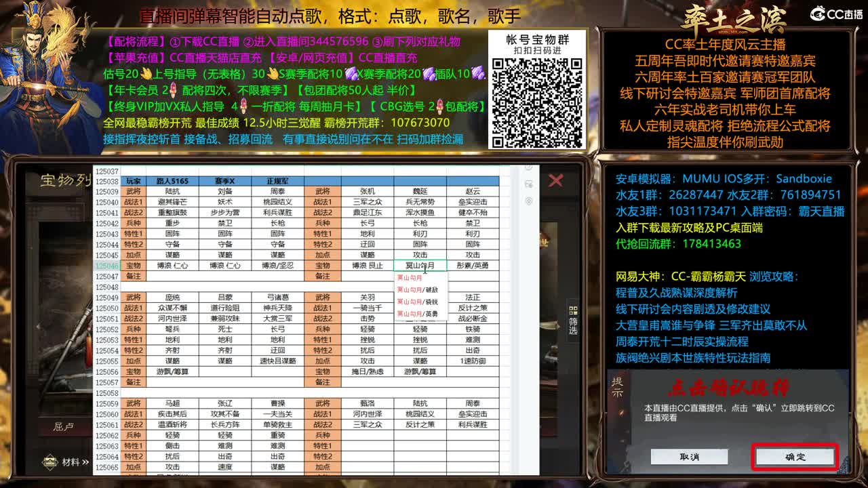Click the CC直播 logo
This screenshot has width=868, height=488.
tap(836, 14)
